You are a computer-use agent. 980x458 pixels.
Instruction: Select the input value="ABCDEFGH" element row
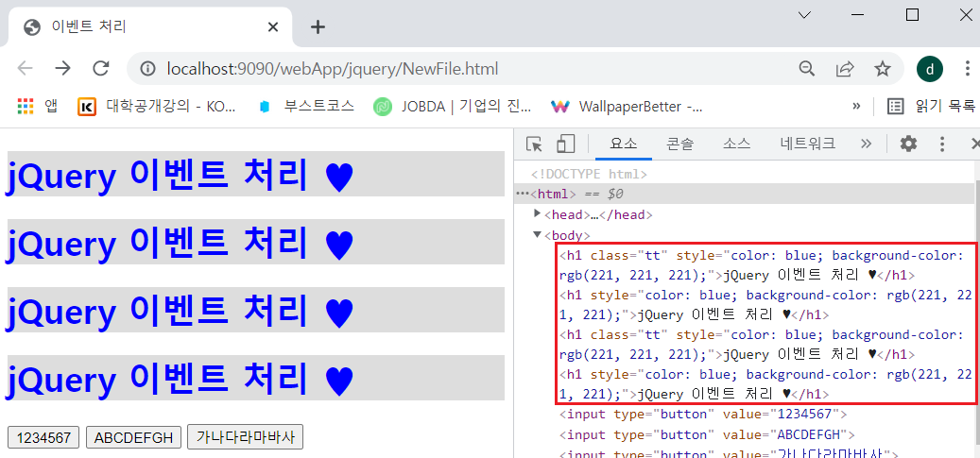coord(707,434)
